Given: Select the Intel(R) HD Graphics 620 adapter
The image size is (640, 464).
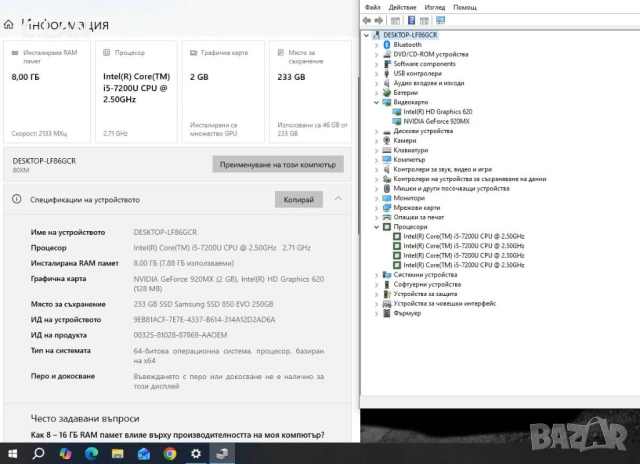Looking at the screenshot, I should (438, 111).
